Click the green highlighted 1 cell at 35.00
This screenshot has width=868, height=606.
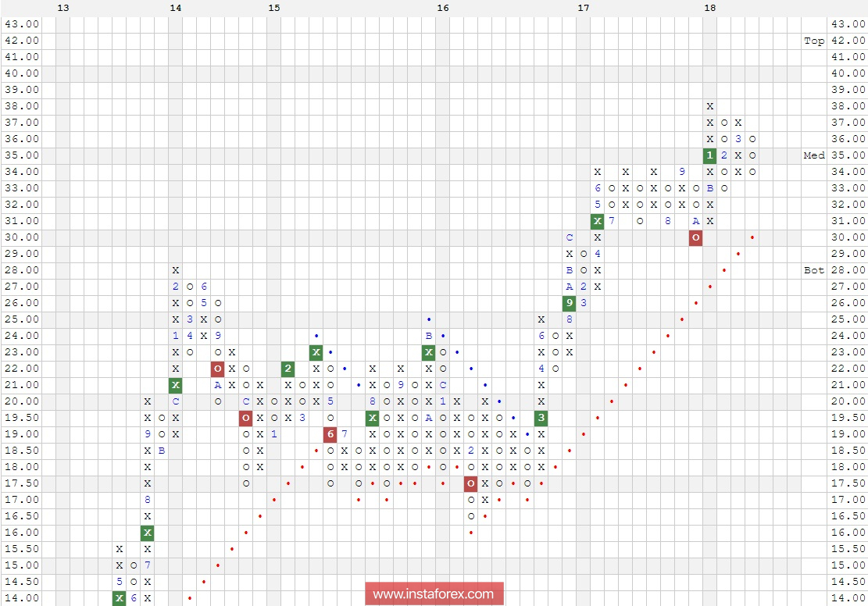pos(709,155)
